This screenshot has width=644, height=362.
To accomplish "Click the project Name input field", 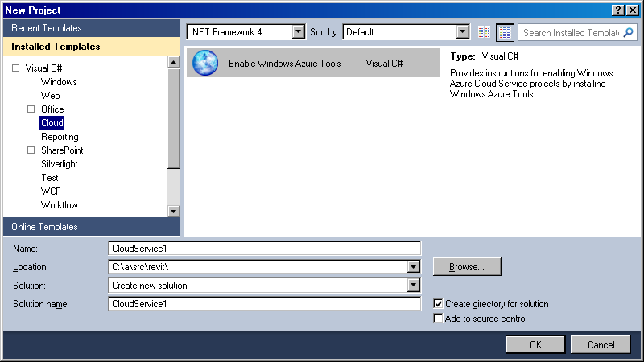I will [264, 249].
